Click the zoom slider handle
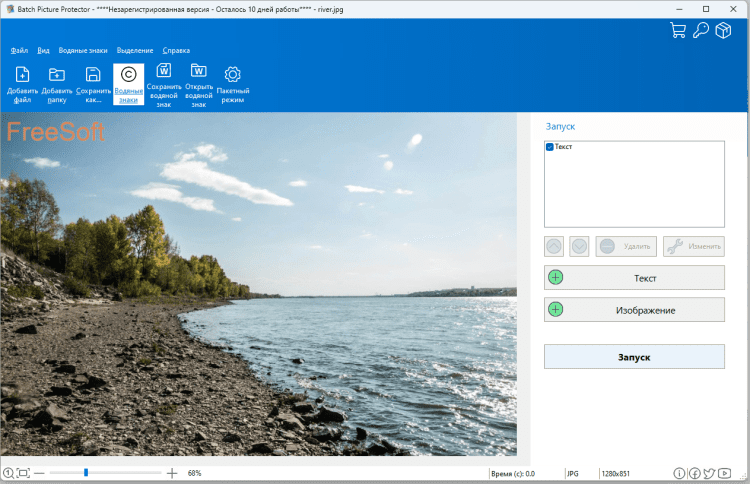Screen dimensions: 750x484 (86, 473)
